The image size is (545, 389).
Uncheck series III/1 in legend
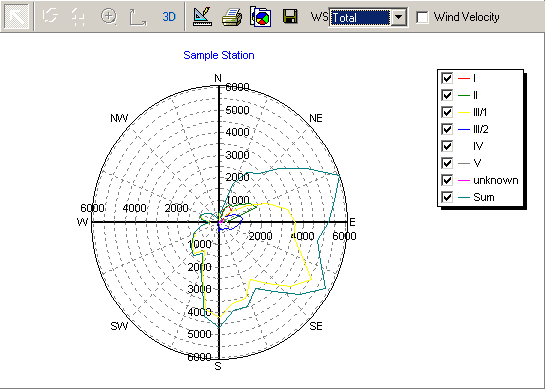447,112
